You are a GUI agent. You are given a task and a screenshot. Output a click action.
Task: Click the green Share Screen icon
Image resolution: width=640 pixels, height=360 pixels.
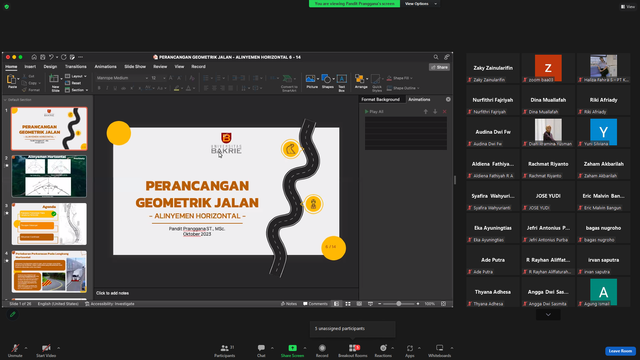pos(292,348)
